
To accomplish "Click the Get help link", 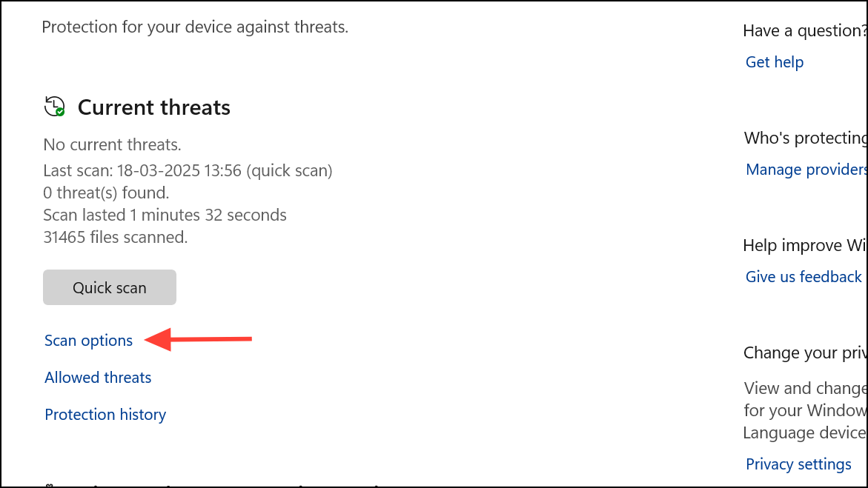I will click(775, 62).
